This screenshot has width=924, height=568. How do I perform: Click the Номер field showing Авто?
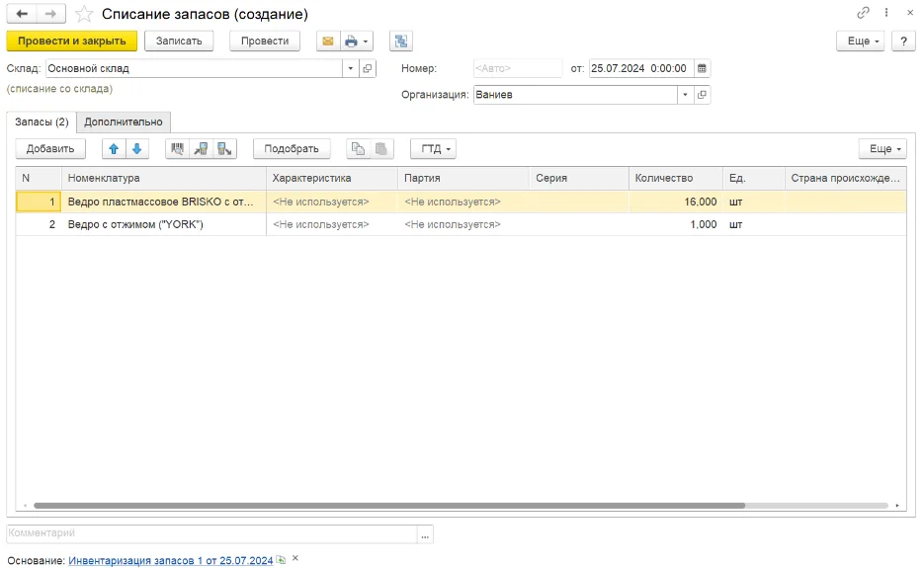coord(518,68)
